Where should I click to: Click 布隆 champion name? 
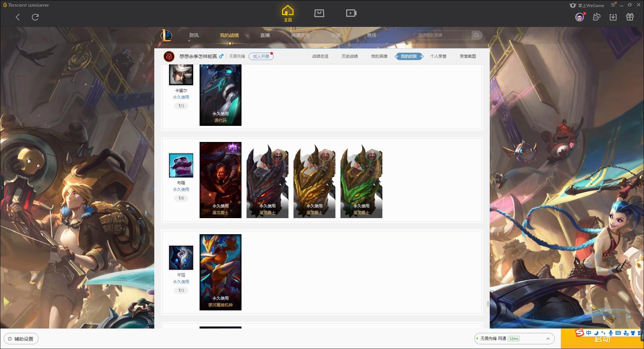[x=181, y=183]
